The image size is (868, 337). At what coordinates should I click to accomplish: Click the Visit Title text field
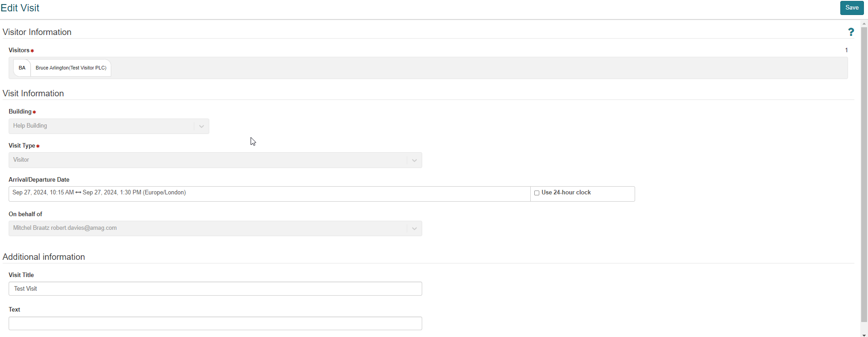point(215,289)
